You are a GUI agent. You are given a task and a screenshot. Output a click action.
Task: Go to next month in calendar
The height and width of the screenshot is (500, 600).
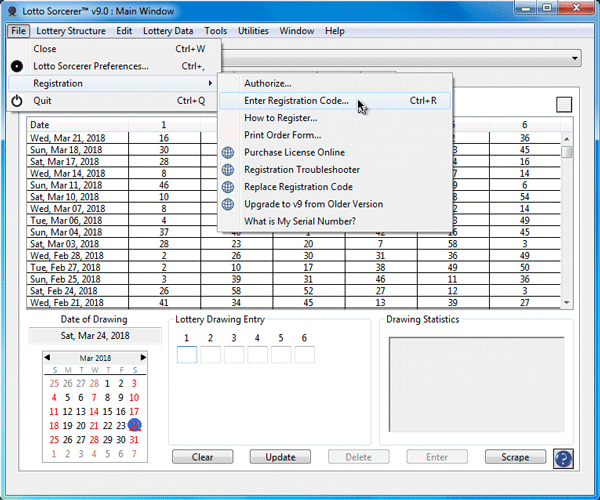[x=143, y=357]
